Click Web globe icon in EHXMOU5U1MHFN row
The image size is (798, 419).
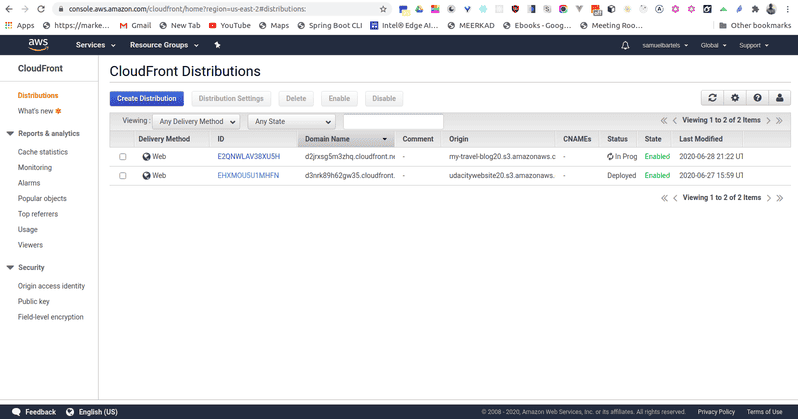pos(146,176)
